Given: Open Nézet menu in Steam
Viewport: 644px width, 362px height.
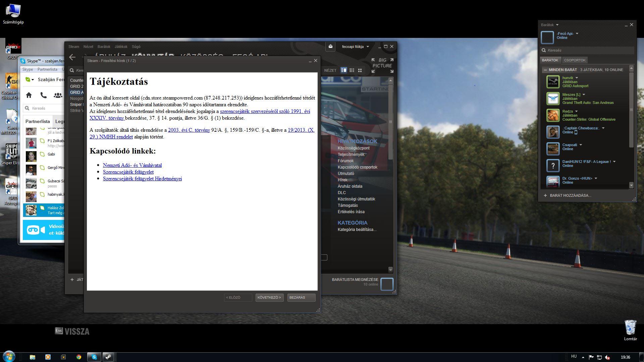Looking at the screenshot, I should click(x=88, y=47).
